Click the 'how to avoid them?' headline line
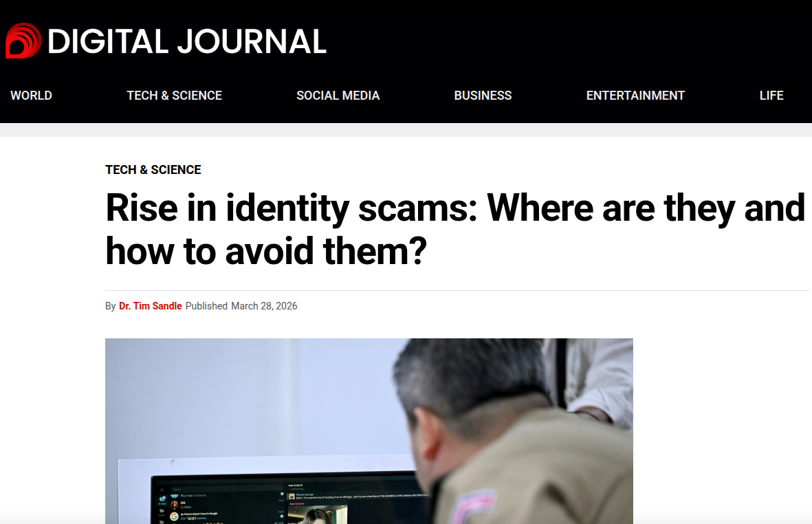 point(266,251)
